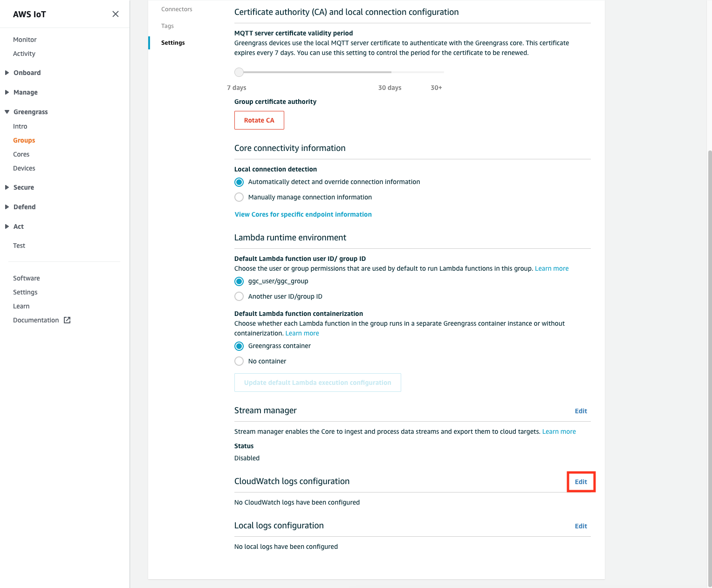Click the AWS IoT sidebar title

pos(29,14)
